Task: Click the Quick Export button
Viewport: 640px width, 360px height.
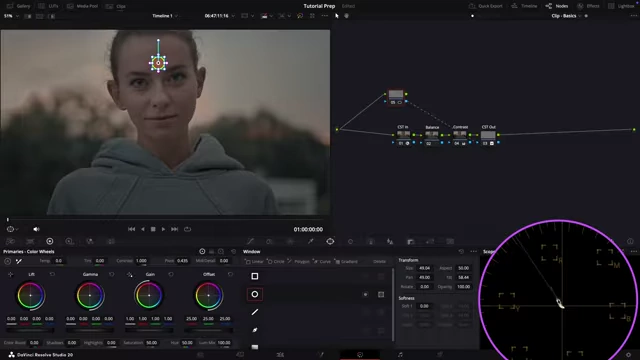Action: tap(485, 6)
